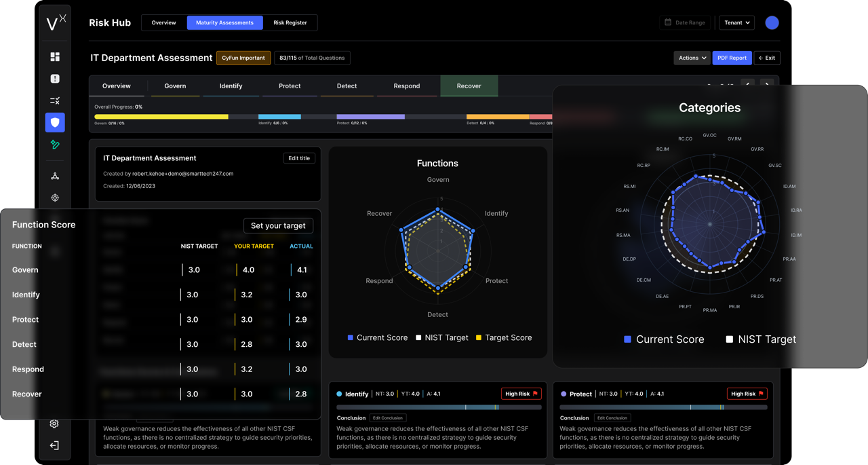
Task: Click Recover label on Functions radar
Action: [379, 213]
